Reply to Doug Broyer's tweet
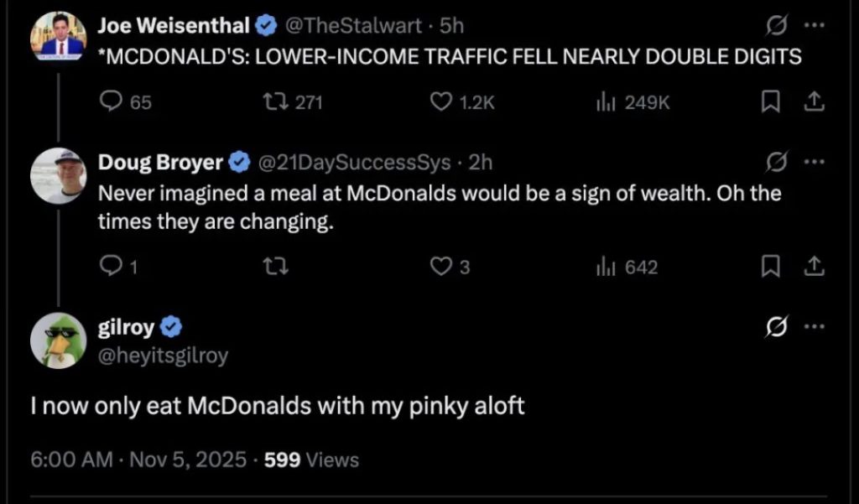 [112, 267]
